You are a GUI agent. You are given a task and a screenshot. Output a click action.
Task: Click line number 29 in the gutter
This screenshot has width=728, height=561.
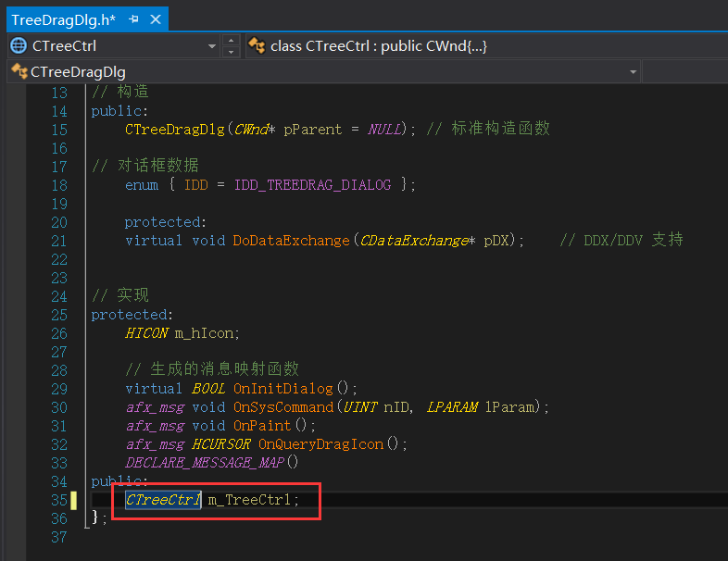click(59, 389)
